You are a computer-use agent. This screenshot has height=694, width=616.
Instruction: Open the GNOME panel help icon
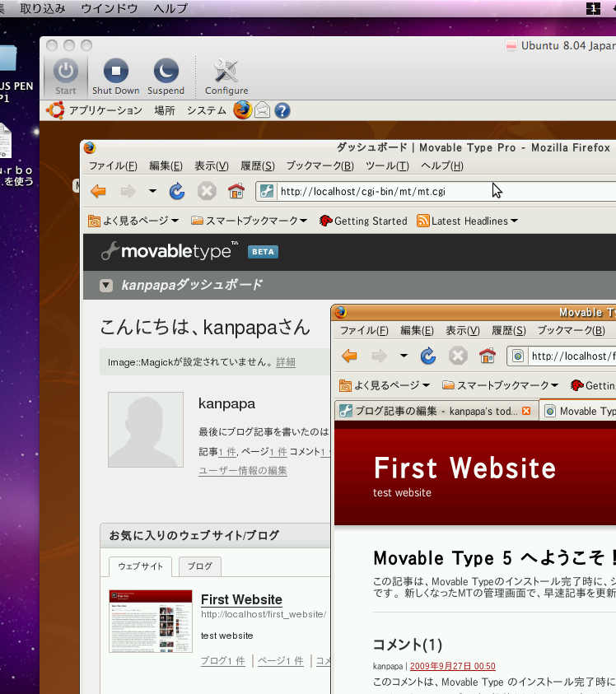[x=282, y=110]
